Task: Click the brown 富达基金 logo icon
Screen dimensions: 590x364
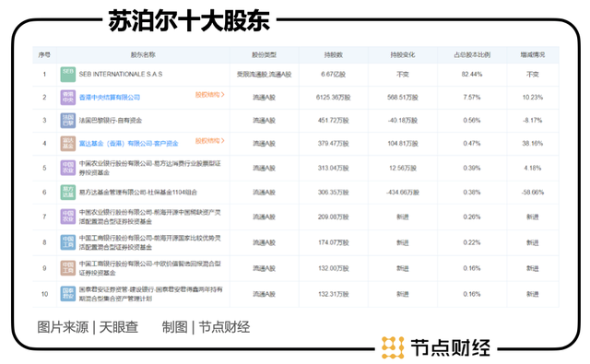Action: 68,144
